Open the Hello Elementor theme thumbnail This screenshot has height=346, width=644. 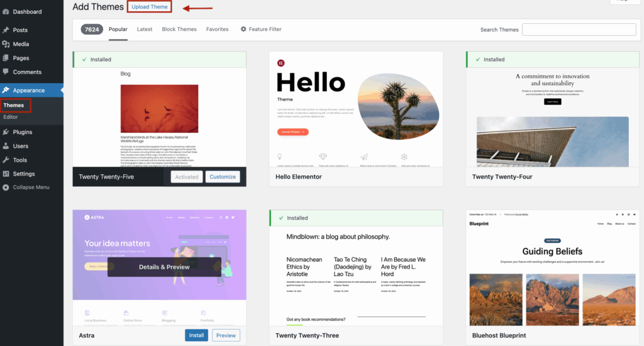pyautogui.click(x=356, y=109)
